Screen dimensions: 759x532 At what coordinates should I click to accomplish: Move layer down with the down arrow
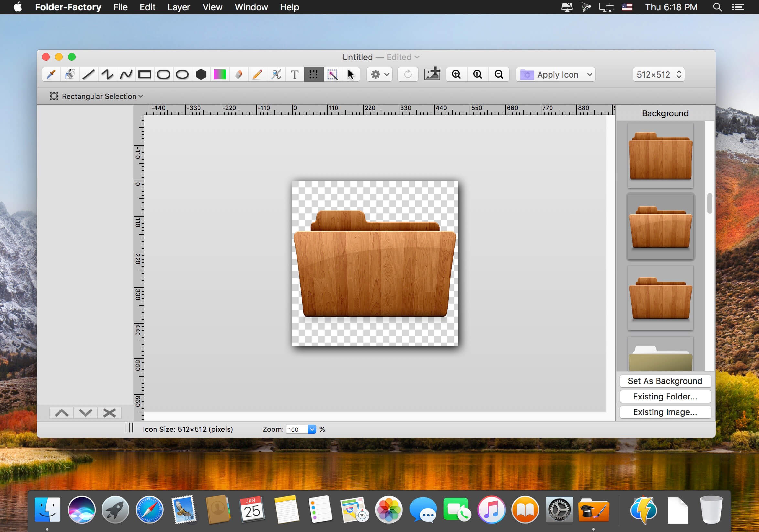[85, 413]
